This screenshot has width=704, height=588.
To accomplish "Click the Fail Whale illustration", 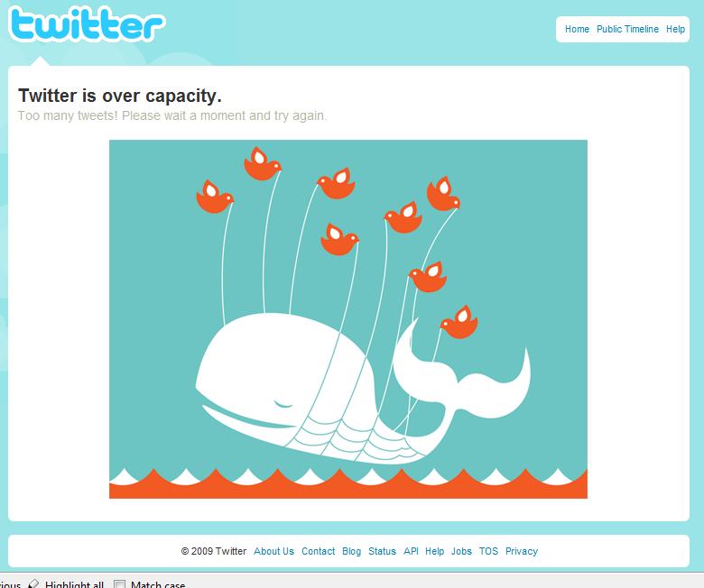I will pyautogui.click(x=348, y=319).
